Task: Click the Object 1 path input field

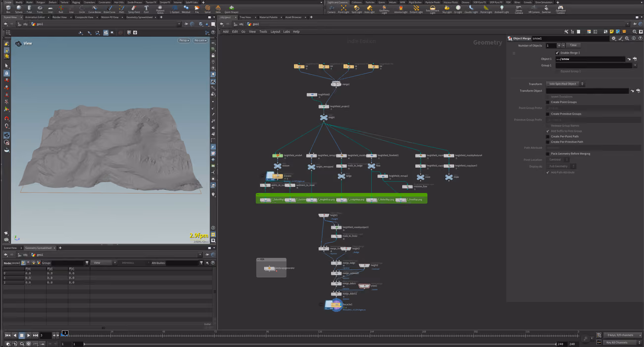Action: click(590, 59)
